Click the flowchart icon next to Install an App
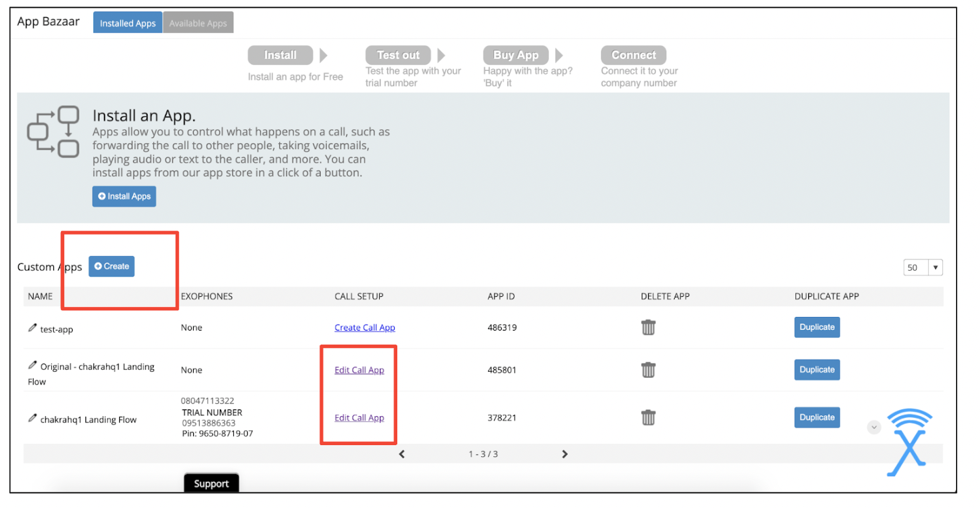The width and height of the screenshot is (980, 508). click(52, 132)
